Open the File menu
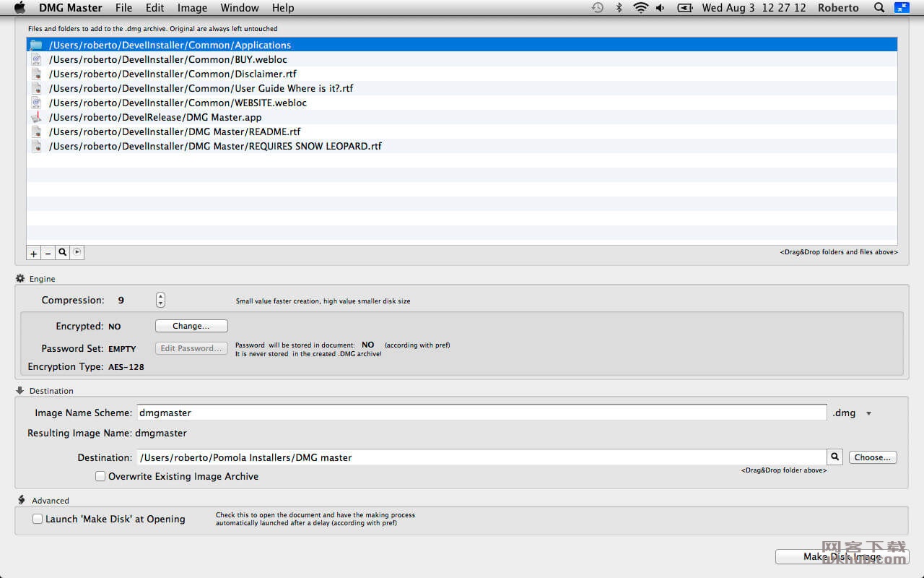This screenshot has height=578, width=924. (x=123, y=8)
